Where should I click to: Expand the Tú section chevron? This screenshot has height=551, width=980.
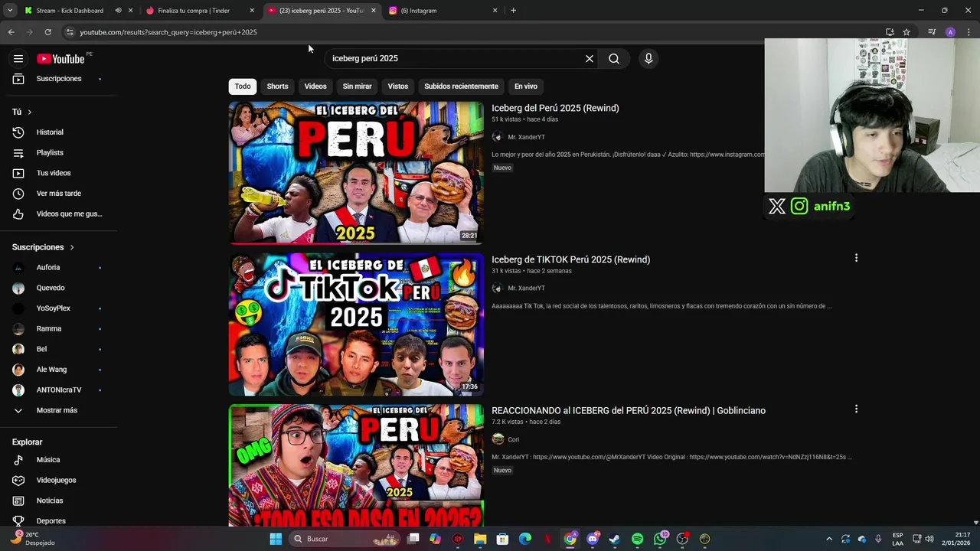pyautogui.click(x=30, y=112)
